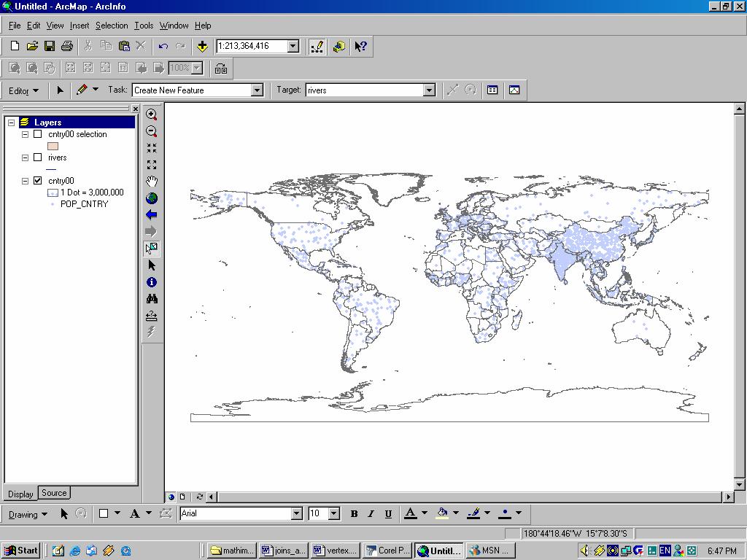Image resolution: width=747 pixels, height=560 pixels.
Task: Switch to the Source tab
Action: (x=54, y=493)
